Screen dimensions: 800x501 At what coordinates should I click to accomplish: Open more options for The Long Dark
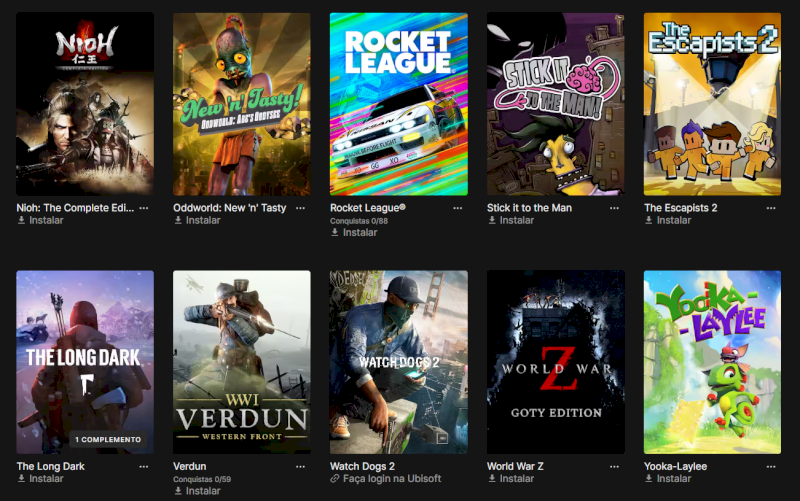point(144,467)
